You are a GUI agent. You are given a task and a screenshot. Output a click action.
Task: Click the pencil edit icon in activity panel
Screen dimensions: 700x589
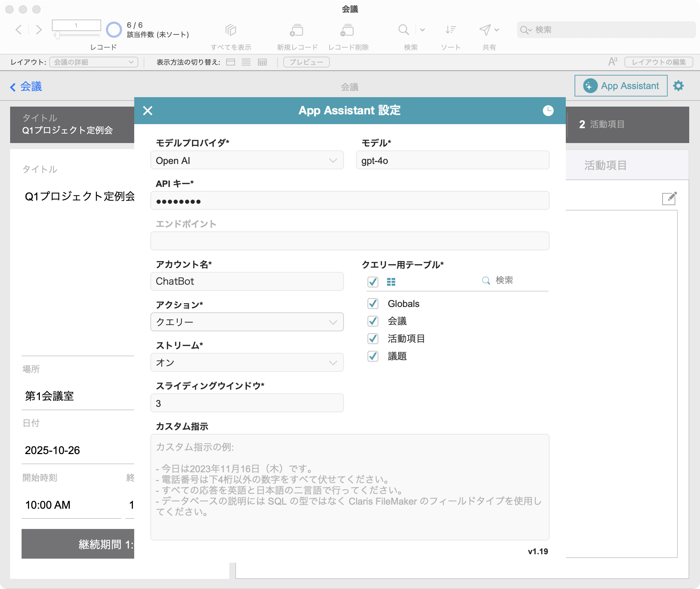[x=669, y=198]
